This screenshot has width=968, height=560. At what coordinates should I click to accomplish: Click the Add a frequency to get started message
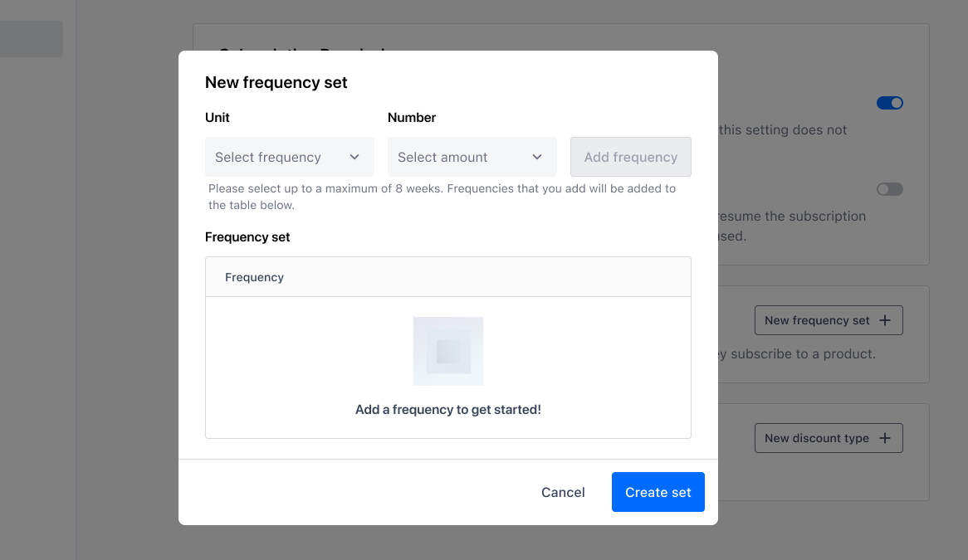[x=448, y=410]
